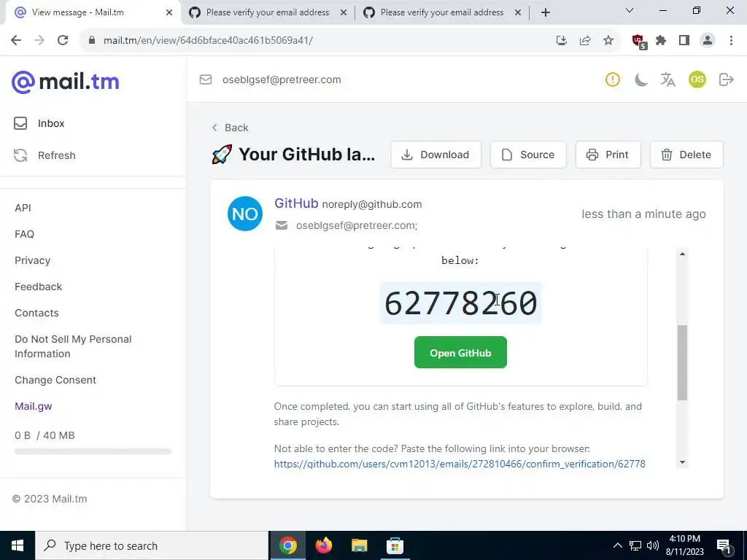Click the share page icon
The image size is (747, 560).
click(585, 41)
